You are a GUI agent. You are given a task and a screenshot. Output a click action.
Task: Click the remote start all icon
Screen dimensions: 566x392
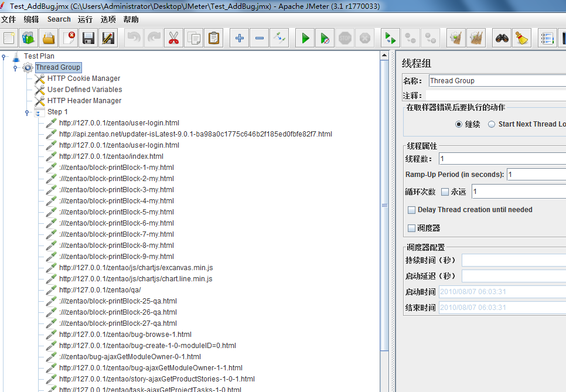[x=391, y=38]
